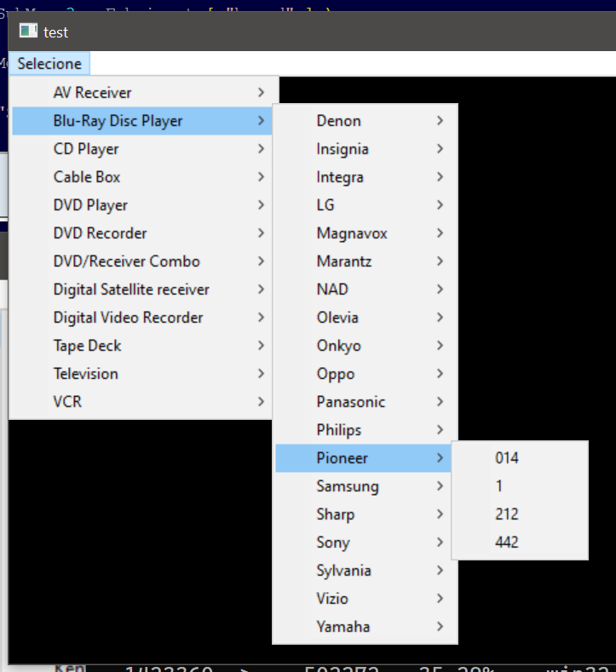This screenshot has width=616, height=672.
Task: Choose the Panasonic brand
Action: coord(365,402)
